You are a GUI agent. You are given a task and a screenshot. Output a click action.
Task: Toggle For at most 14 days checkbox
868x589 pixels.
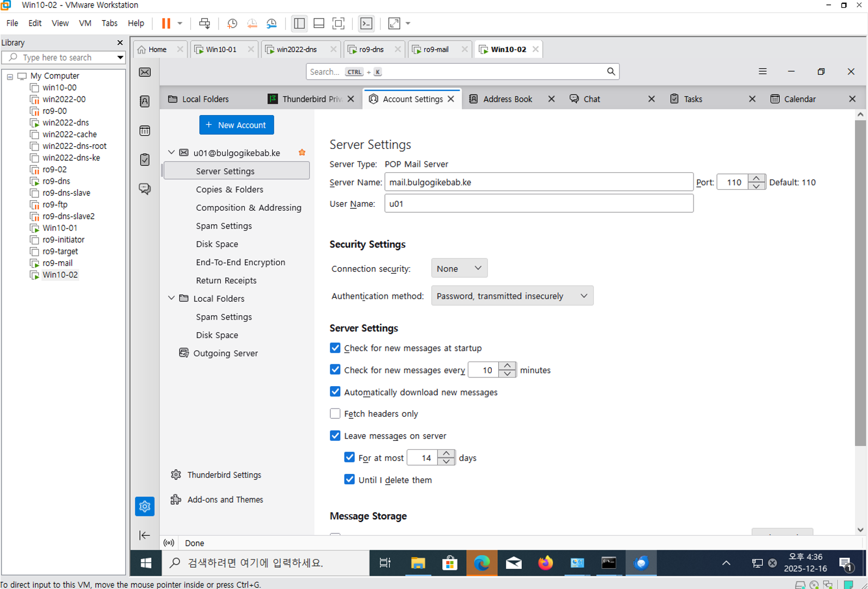[349, 457]
